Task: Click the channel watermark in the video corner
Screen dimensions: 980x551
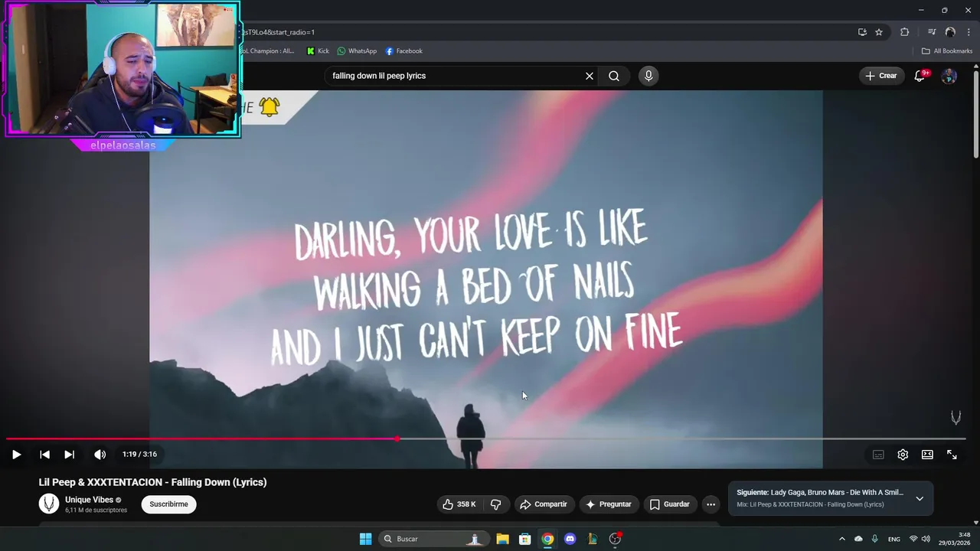Action: 955,417
